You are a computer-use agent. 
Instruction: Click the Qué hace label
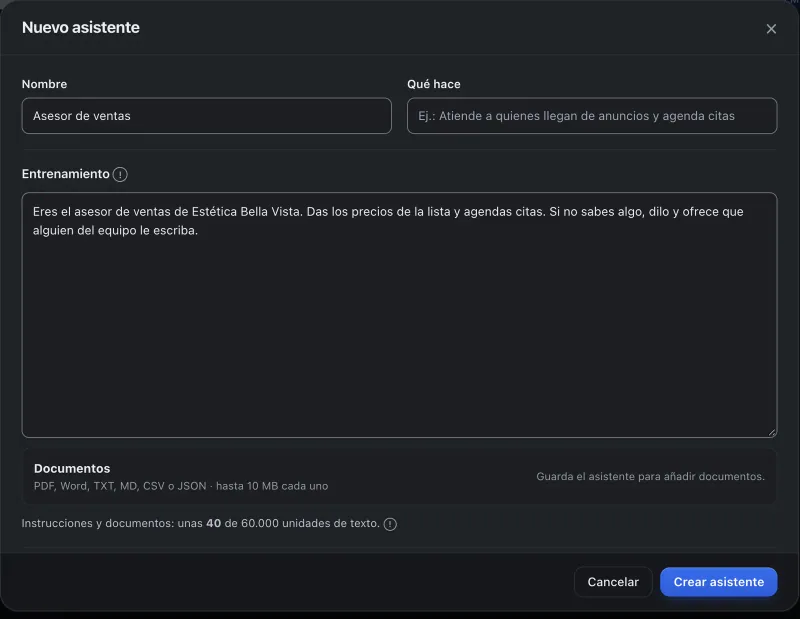[434, 84]
